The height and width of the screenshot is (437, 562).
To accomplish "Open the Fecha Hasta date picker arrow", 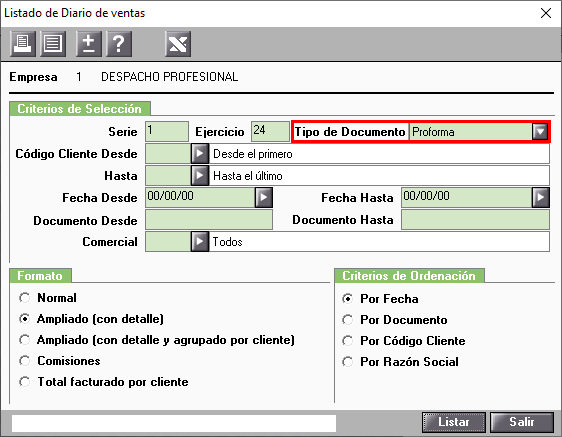I will coord(540,198).
